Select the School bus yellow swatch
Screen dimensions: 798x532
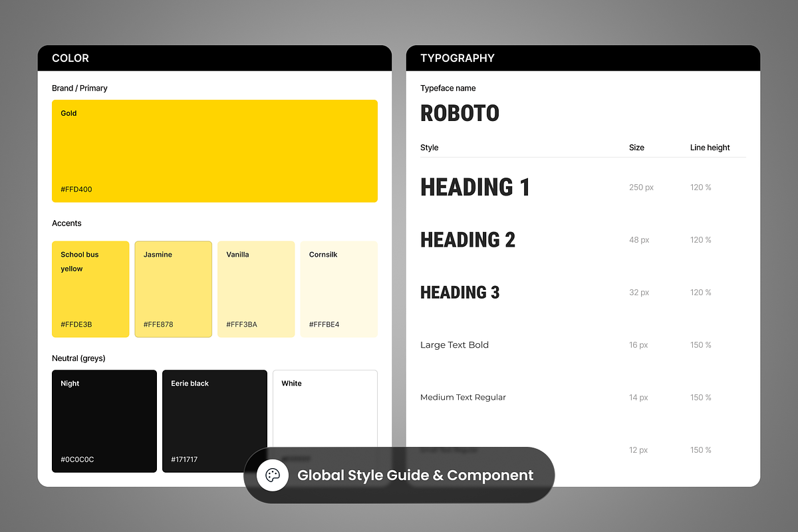point(90,289)
